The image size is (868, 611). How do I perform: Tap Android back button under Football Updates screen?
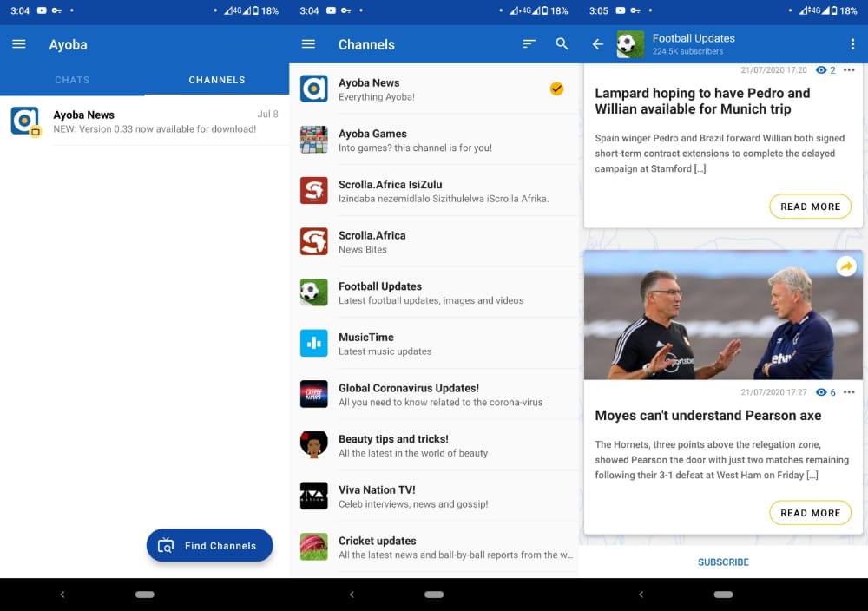641,595
